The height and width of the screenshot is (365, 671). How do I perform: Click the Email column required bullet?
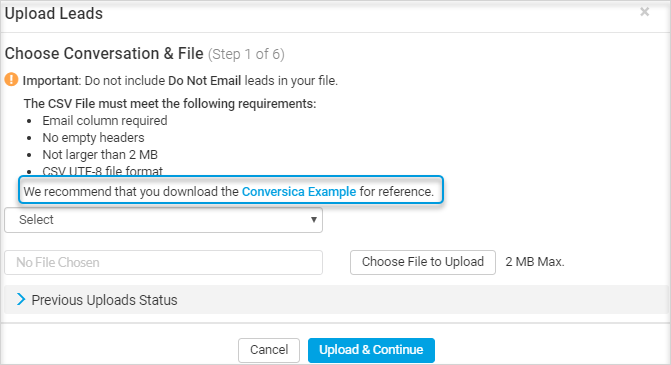(x=105, y=121)
